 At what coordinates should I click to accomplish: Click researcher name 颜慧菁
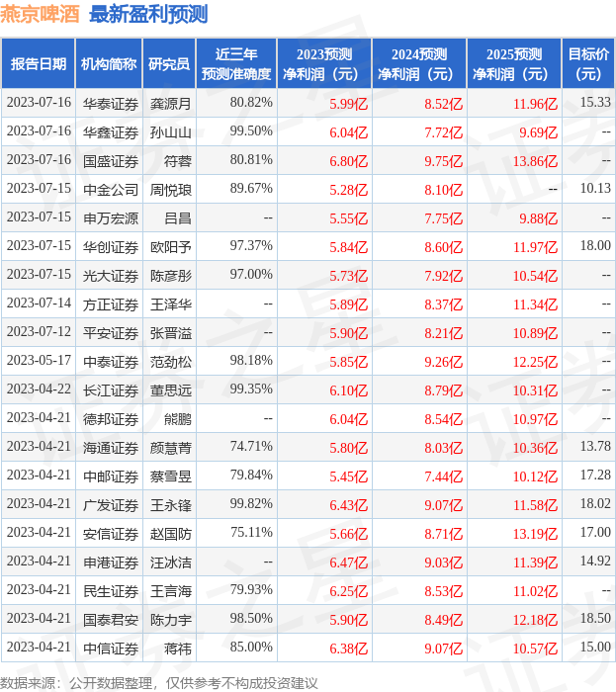point(171,448)
